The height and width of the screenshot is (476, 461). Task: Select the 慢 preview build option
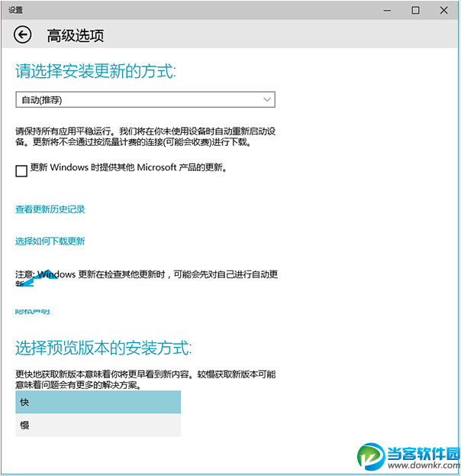point(98,425)
